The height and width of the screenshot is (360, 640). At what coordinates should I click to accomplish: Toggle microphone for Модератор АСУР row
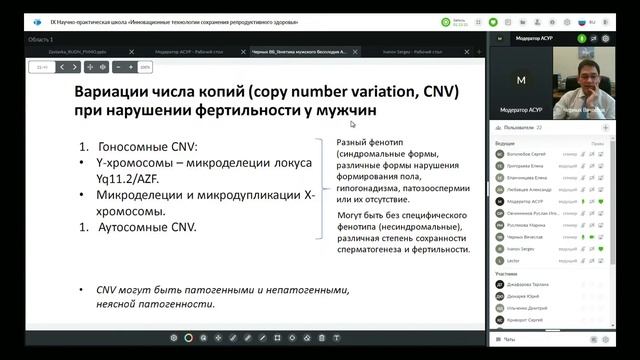pos(583,201)
